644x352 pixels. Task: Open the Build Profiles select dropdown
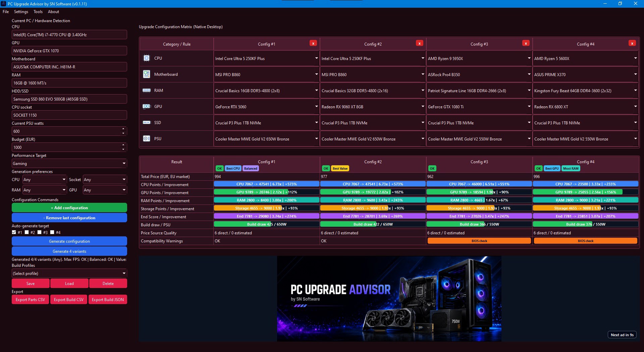[69, 274]
